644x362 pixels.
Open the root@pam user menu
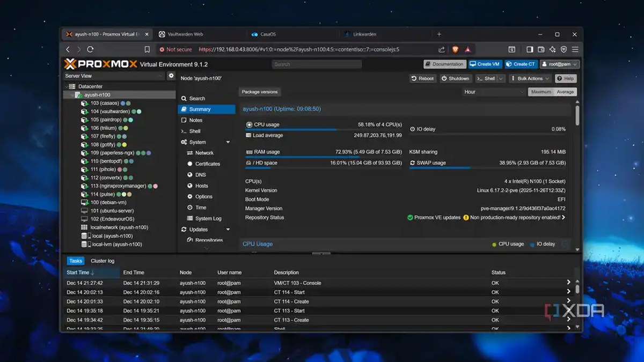pos(559,64)
